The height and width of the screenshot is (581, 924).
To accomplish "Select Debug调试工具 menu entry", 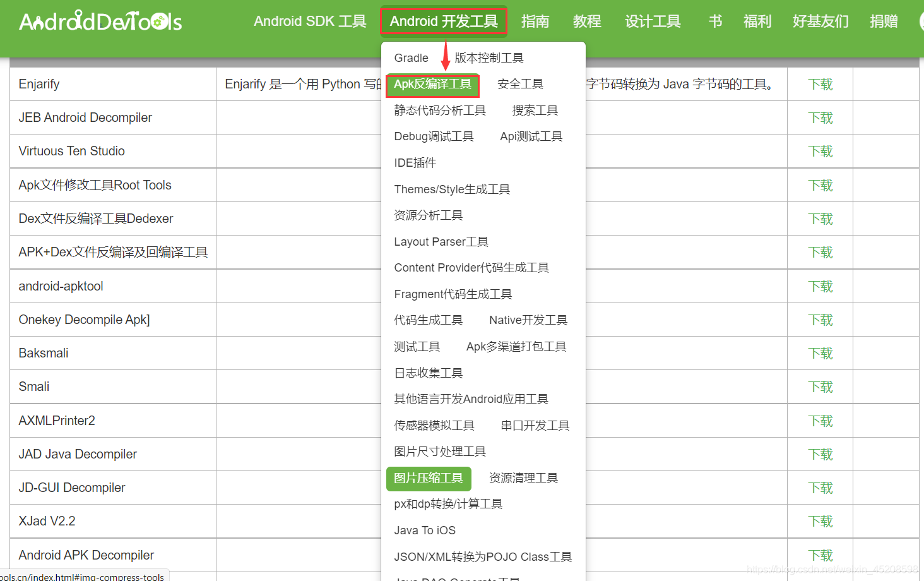I will (434, 136).
